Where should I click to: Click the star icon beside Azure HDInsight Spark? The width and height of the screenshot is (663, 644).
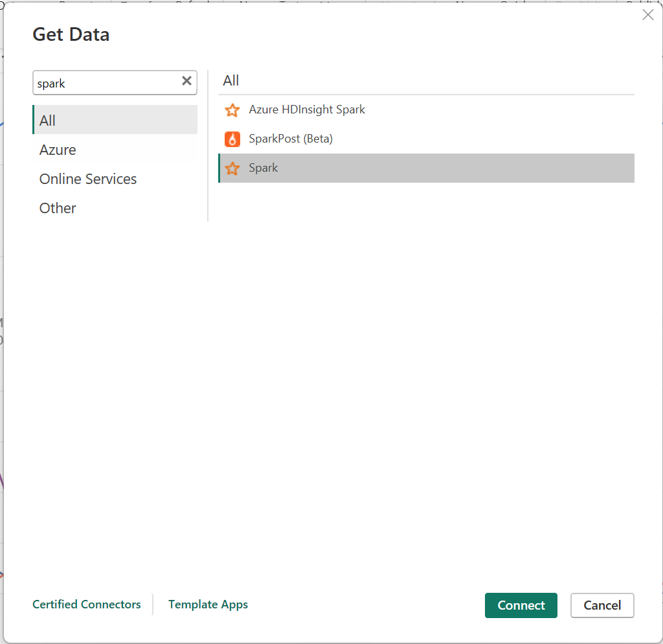point(232,110)
